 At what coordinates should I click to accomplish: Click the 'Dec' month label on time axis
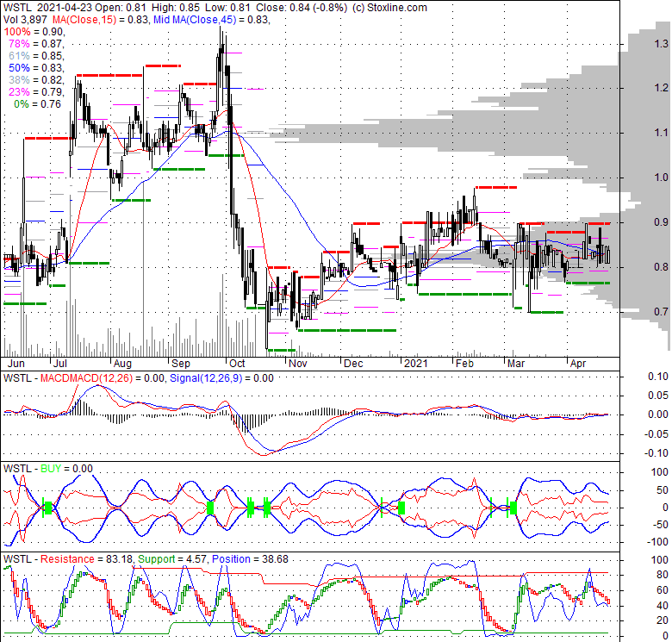click(x=353, y=364)
